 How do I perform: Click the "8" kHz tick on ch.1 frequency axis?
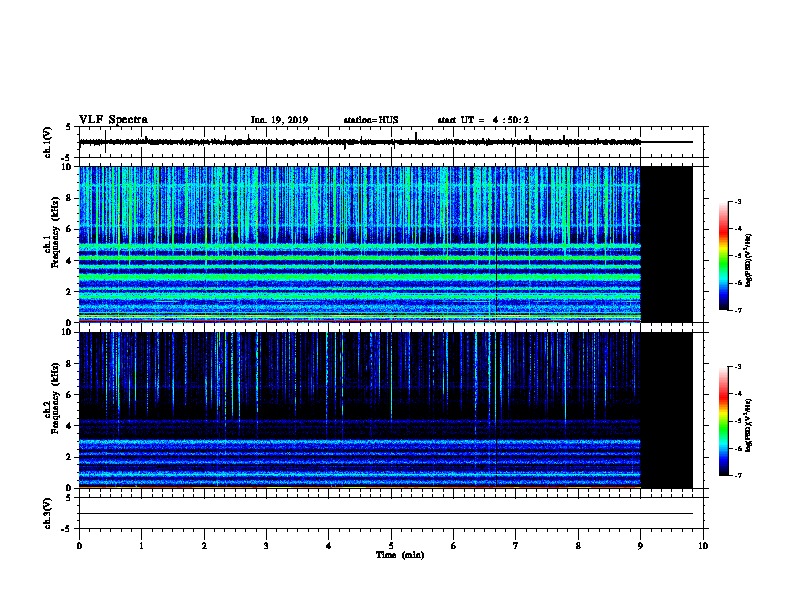point(68,198)
